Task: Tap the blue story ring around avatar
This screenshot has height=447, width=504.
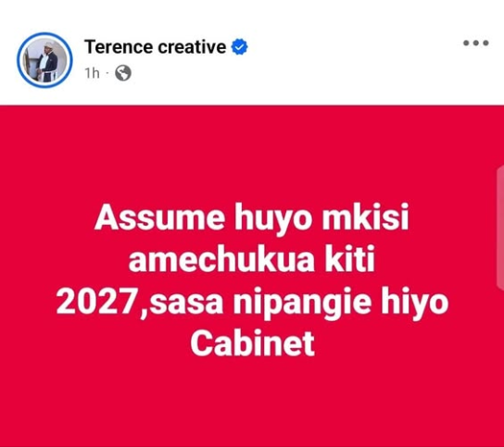Action: coord(44,60)
